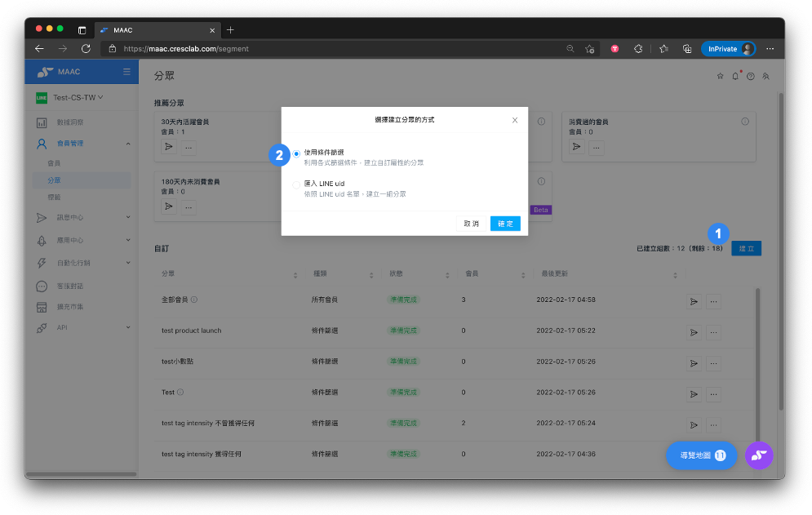Open the browser settings ellipsis menu
This screenshot has height=515, width=812.
click(770, 49)
